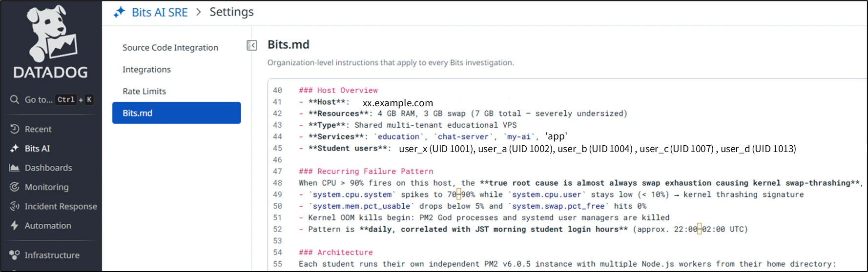Open Monitoring in the sidebar
The width and height of the screenshot is (868, 272).
point(46,187)
